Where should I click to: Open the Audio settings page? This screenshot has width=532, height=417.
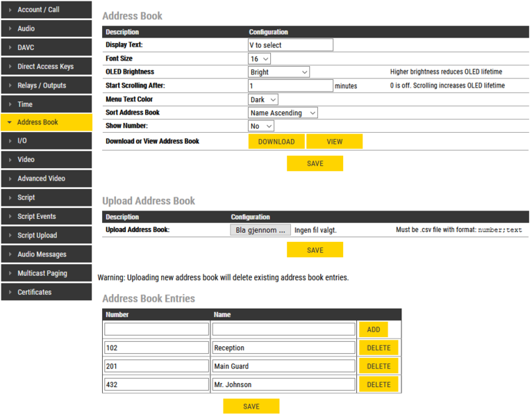pyautogui.click(x=47, y=28)
